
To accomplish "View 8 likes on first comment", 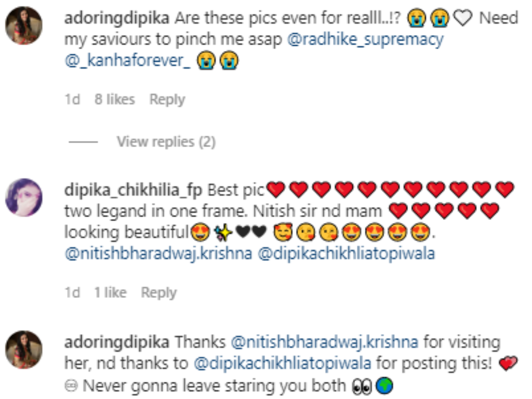I will click(x=115, y=100).
